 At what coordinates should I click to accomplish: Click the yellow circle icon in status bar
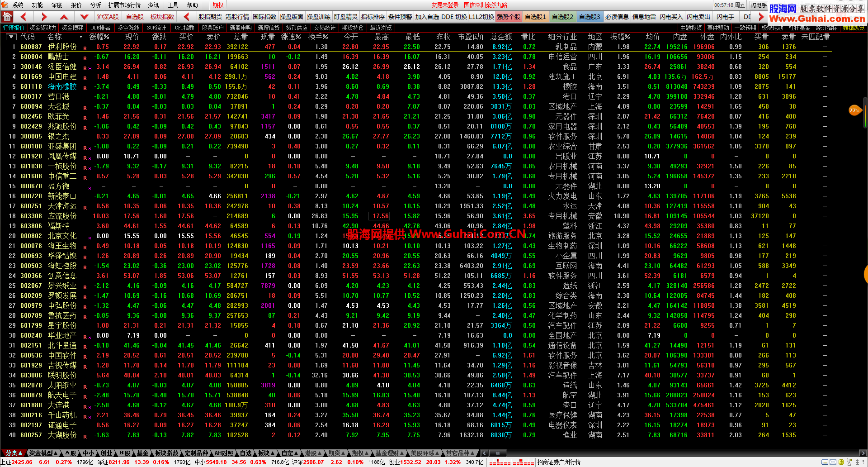click(x=841, y=462)
